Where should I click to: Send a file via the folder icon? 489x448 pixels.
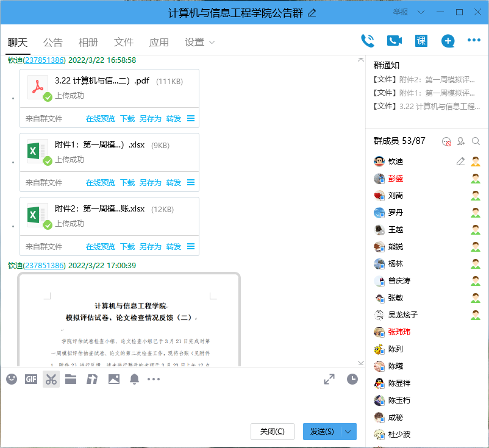[x=70, y=379]
